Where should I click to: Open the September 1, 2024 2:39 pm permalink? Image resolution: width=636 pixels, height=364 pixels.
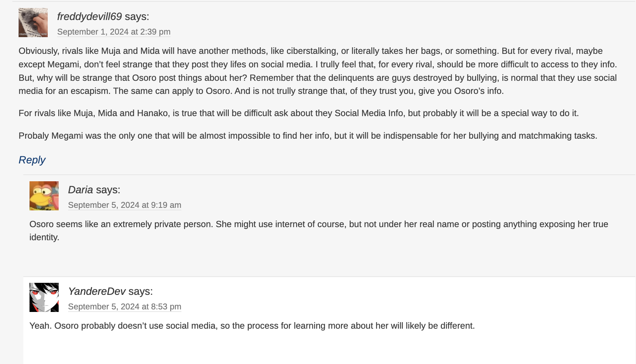click(114, 32)
